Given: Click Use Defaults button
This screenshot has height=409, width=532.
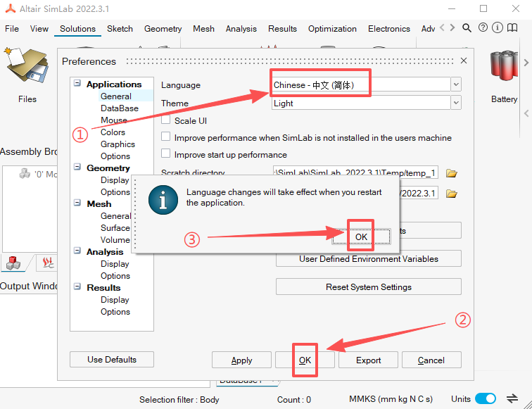Looking at the screenshot, I should 112,359.
